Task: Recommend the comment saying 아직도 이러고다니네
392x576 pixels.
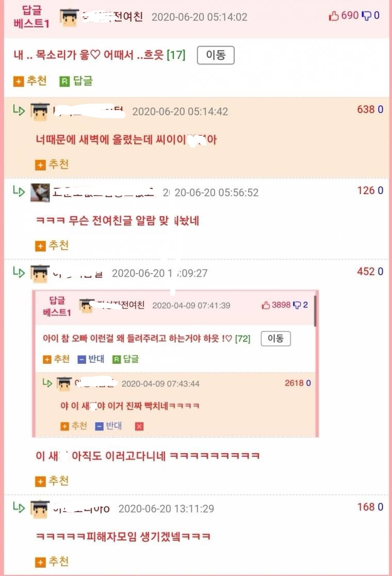Action: [x=52, y=481]
